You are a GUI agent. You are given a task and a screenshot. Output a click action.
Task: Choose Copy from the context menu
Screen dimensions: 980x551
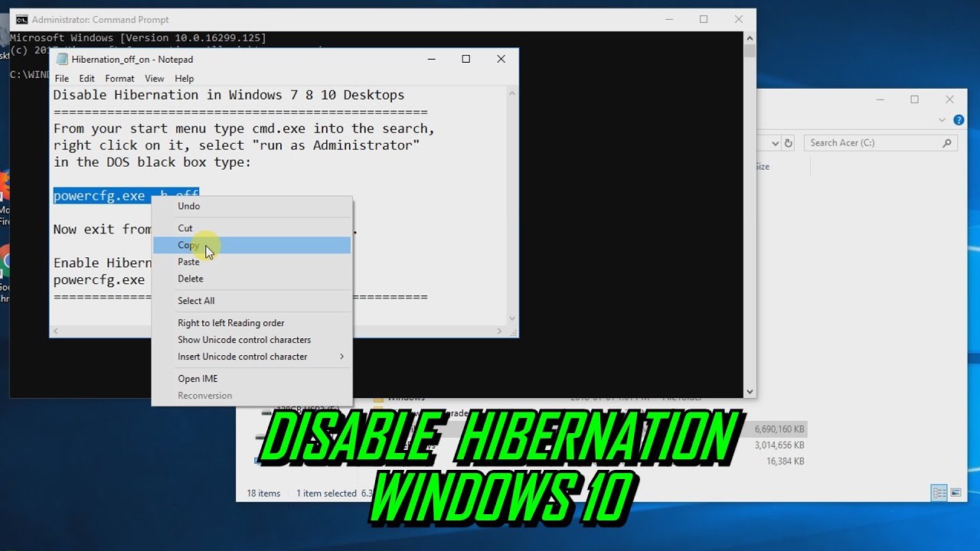252,245
